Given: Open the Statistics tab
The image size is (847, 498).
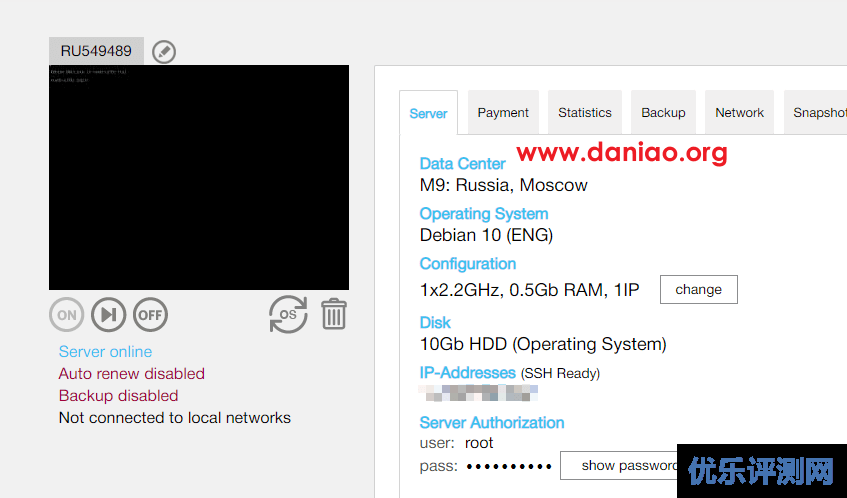Looking at the screenshot, I should tap(584, 112).
